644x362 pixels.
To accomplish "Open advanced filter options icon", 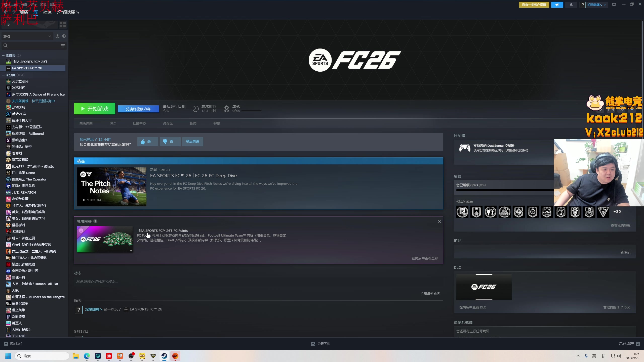I will pos(63,46).
